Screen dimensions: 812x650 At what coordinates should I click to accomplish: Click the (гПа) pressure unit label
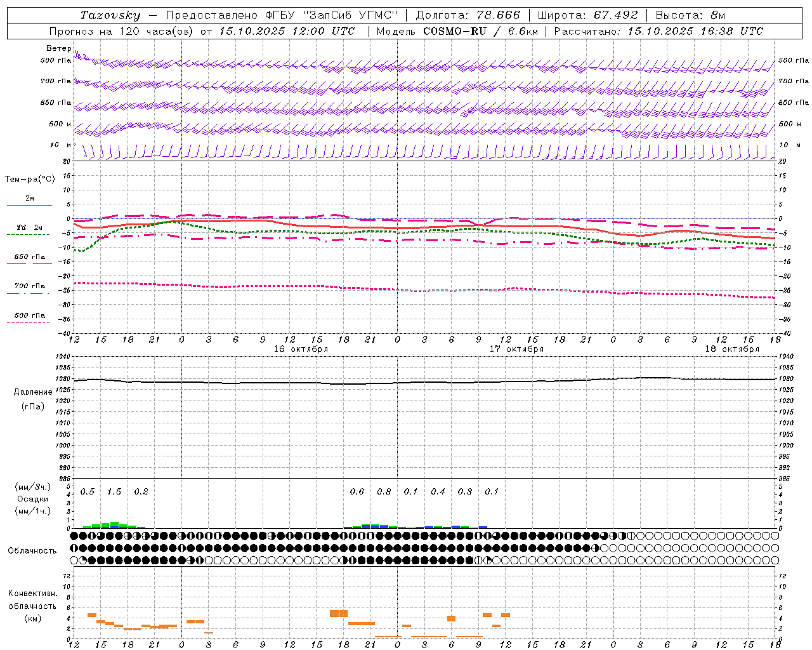(33, 406)
